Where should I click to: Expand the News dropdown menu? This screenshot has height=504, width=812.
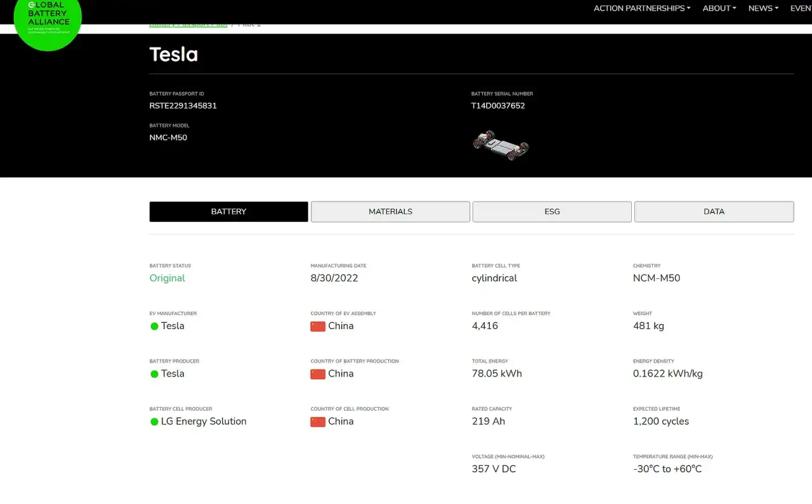pyautogui.click(x=763, y=8)
